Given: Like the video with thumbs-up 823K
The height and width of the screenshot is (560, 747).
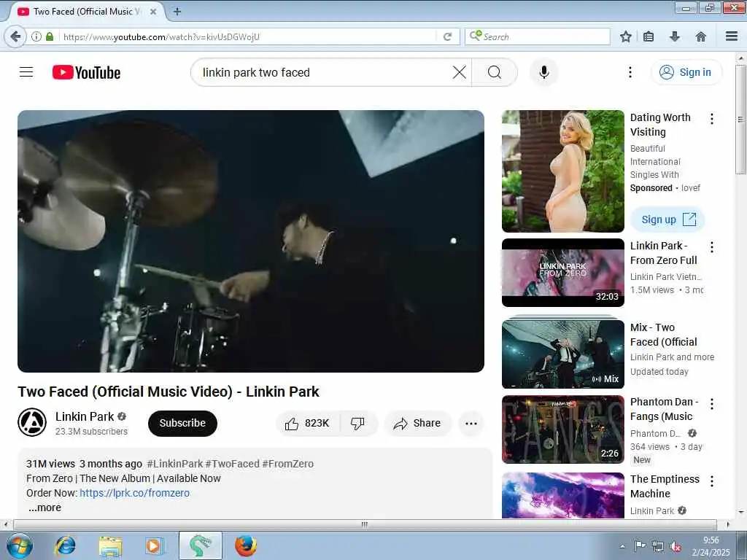Looking at the screenshot, I should click(x=308, y=424).
